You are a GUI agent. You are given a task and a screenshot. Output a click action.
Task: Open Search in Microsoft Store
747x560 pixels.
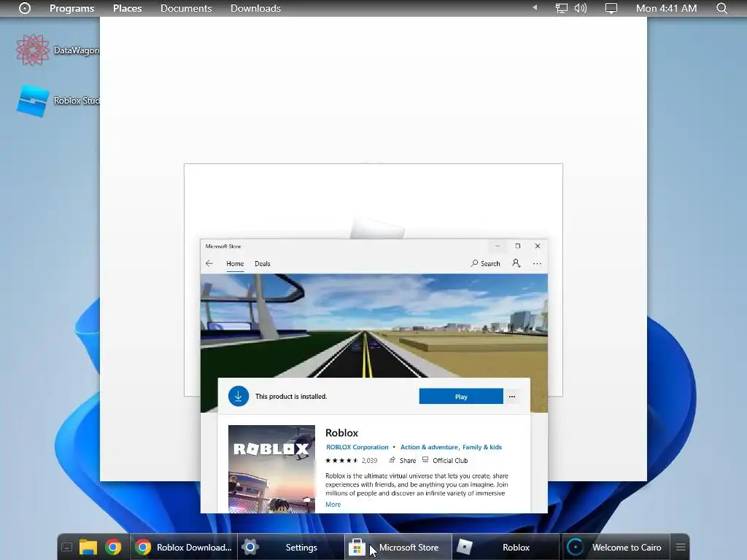[485, 263]
